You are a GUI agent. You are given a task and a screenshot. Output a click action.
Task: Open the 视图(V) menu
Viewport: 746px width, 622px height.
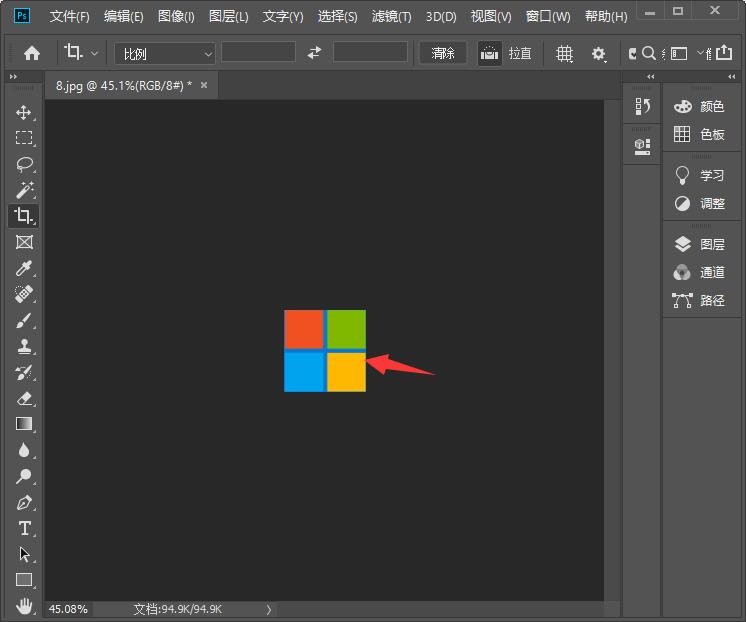[491, 17]
